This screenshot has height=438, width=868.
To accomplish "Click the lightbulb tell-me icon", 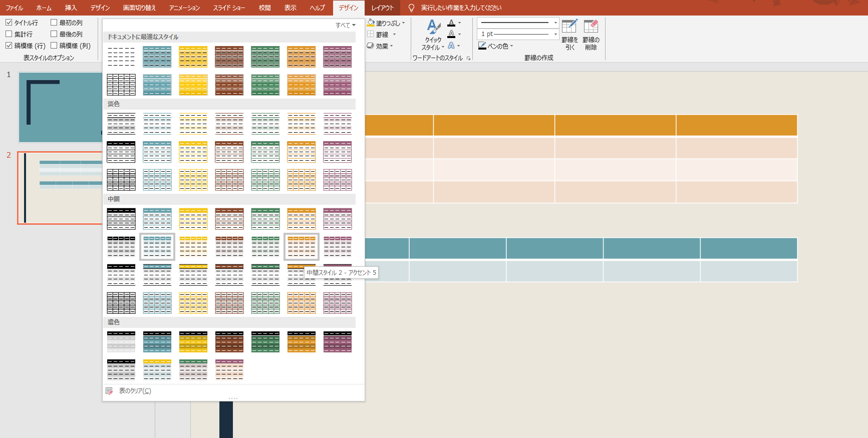I will pos(412,8).
